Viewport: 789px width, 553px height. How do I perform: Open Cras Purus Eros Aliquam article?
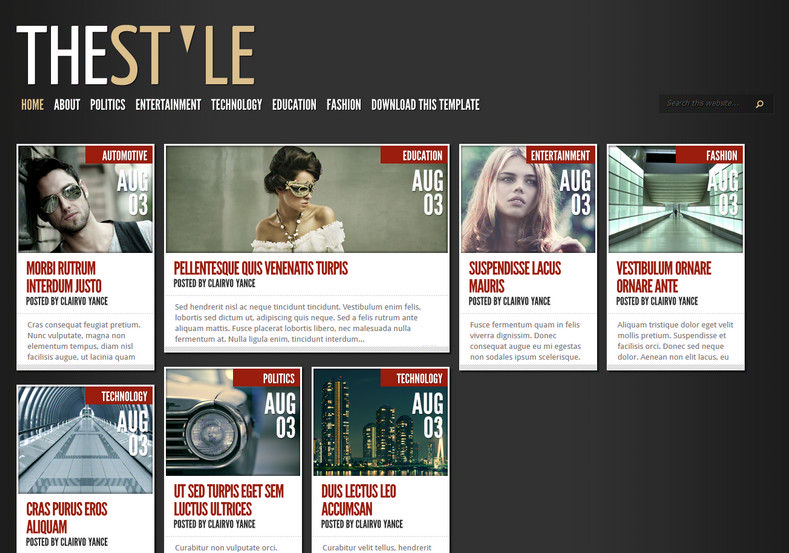click(66, 518)
